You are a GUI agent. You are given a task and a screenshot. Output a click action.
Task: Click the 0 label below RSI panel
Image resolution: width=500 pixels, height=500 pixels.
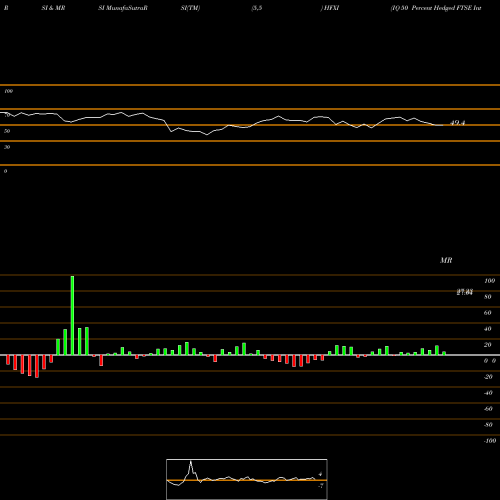click(x=5, y=171)
